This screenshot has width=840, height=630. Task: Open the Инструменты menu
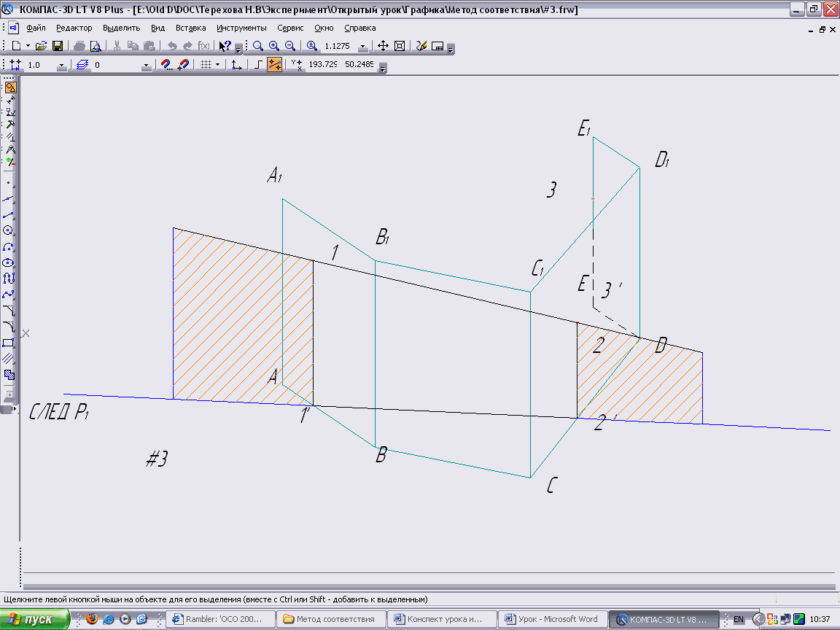coord(241,28)
